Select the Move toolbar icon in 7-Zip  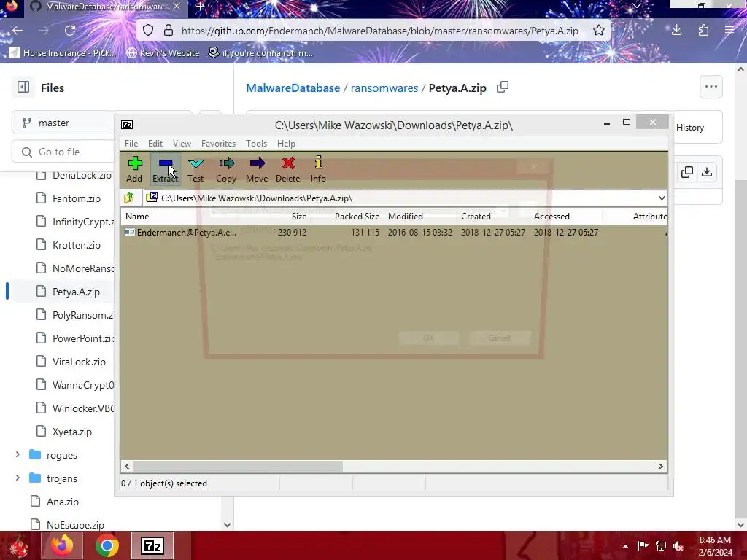click(257, 169)
